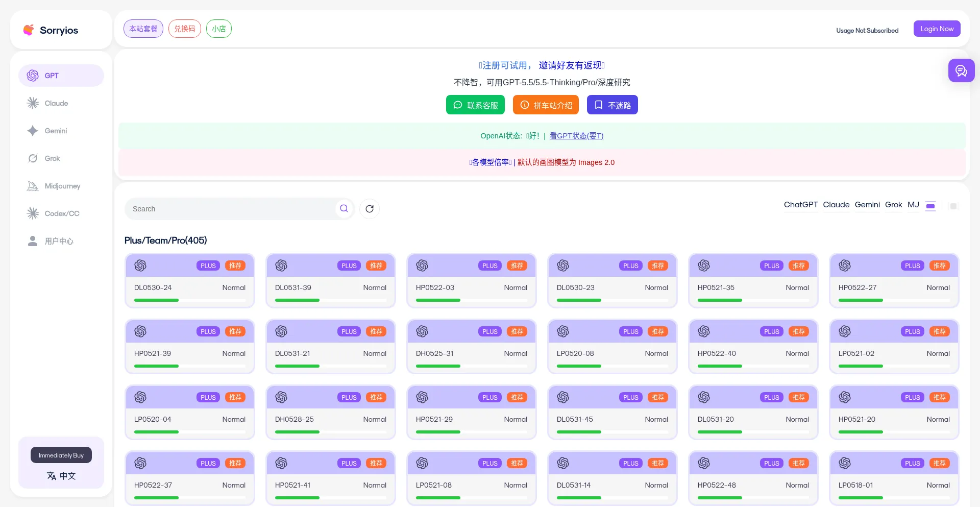Click the Plus/Team/Pro(405) section heading
Screen dimensions: 980x507
point(166,240)
